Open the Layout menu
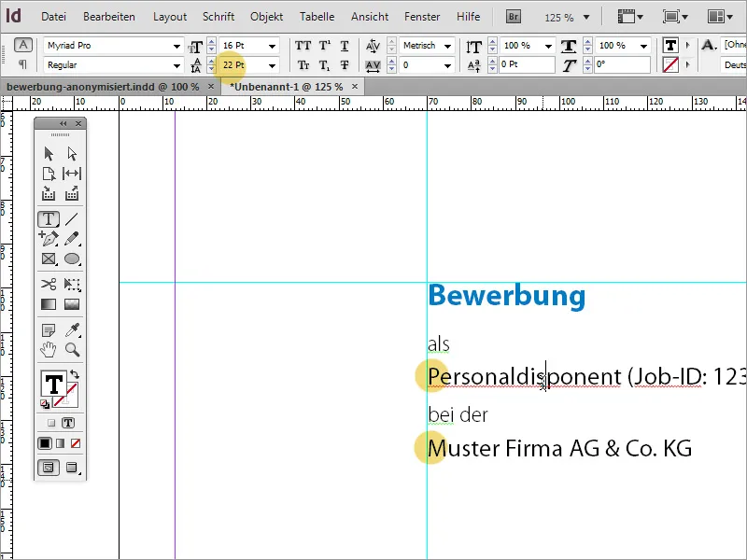This screenshot has width=747, height=560. tap(170, 17)
